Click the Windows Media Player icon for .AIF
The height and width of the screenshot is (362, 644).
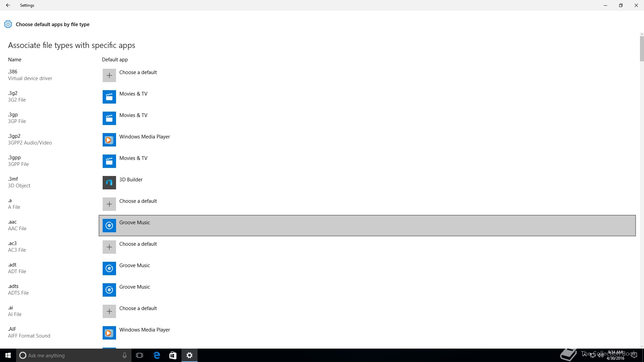[109, 333]
